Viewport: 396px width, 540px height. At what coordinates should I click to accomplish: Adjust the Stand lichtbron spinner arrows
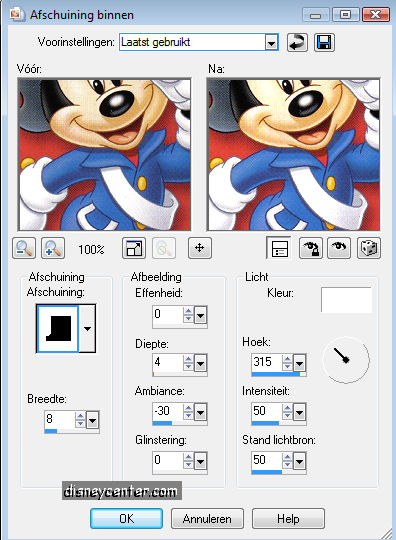coord(288,460)
